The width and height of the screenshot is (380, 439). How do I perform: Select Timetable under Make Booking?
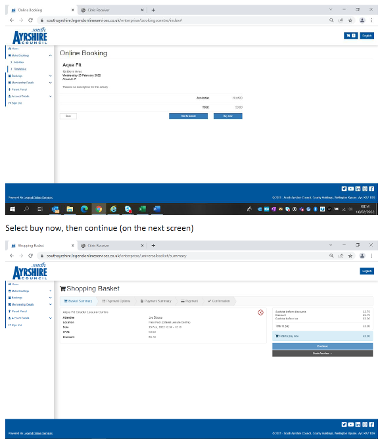click(x=20, y=69)
